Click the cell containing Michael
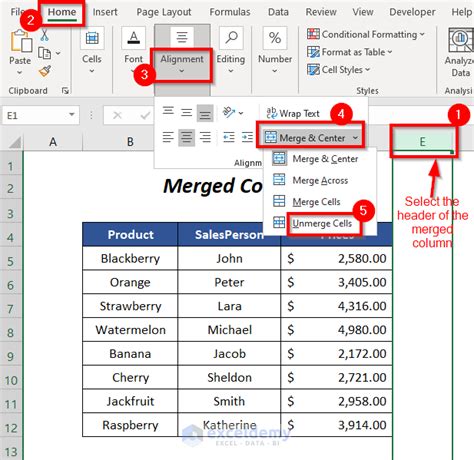 tap(229, 330)
